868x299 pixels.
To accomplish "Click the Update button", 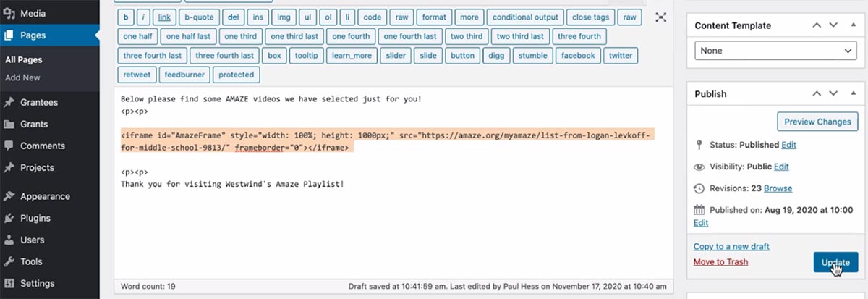I will coord(835,262).
